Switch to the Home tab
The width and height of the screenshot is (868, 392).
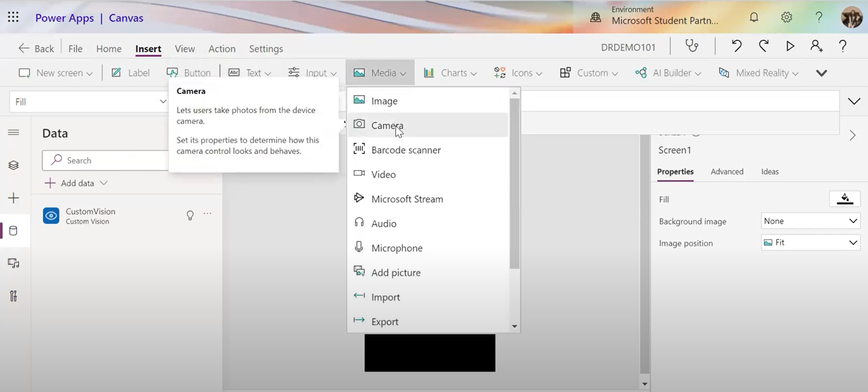click(109, 49)
